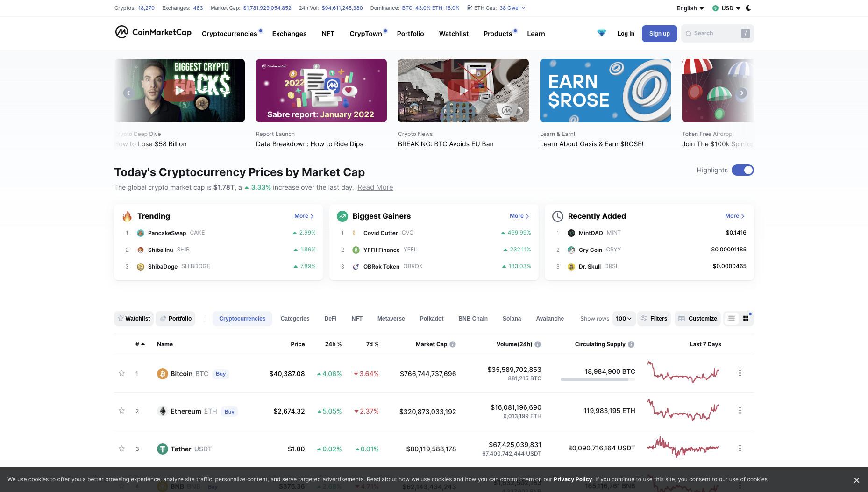This screenshot has width=868, height=492.
Task: Select list view layout icon
Action: tap(732, 318)
